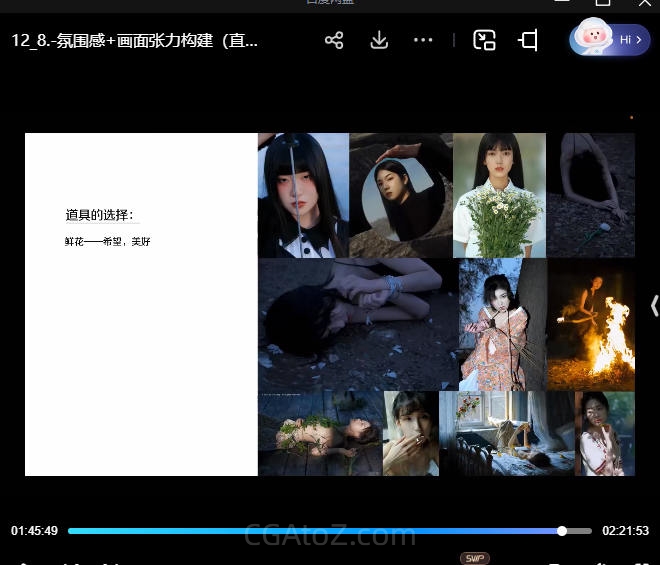Open the Hi assistant mascot button
Image resolution: width=660 pixels, height=565 pixels.
(609, 39)
